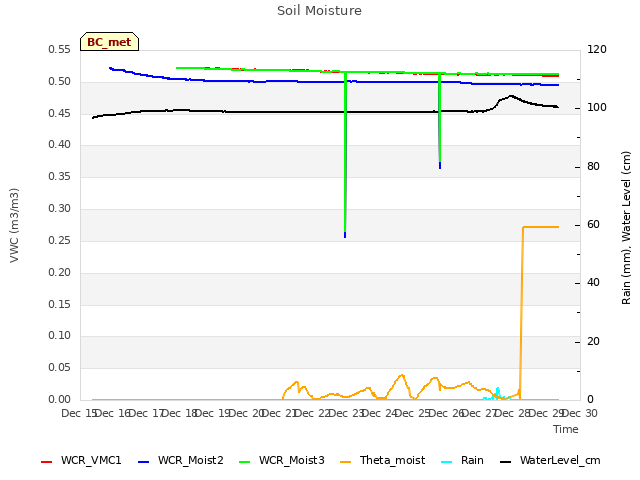Toggle Rain legend entry

click(x=462, y=460)
